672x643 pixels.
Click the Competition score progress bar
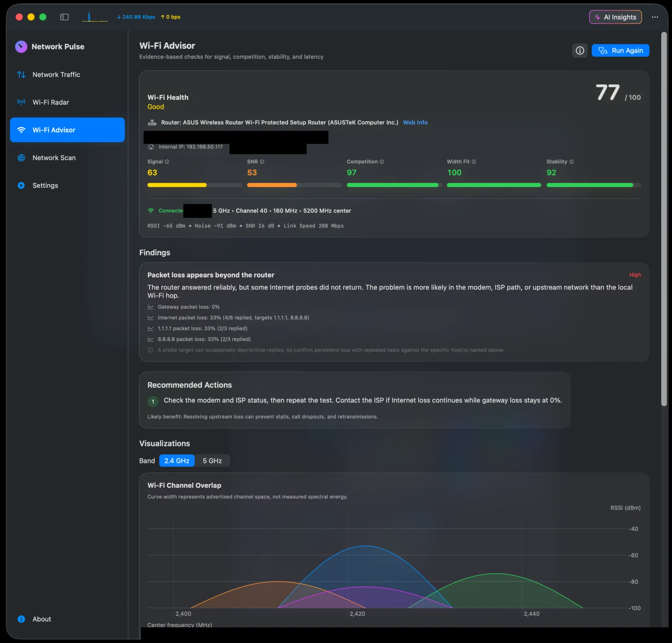click(394, 185)
